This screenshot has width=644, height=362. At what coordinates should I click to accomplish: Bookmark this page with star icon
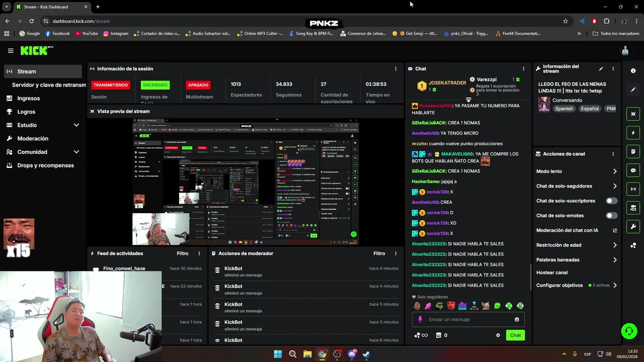click(566, 21)
